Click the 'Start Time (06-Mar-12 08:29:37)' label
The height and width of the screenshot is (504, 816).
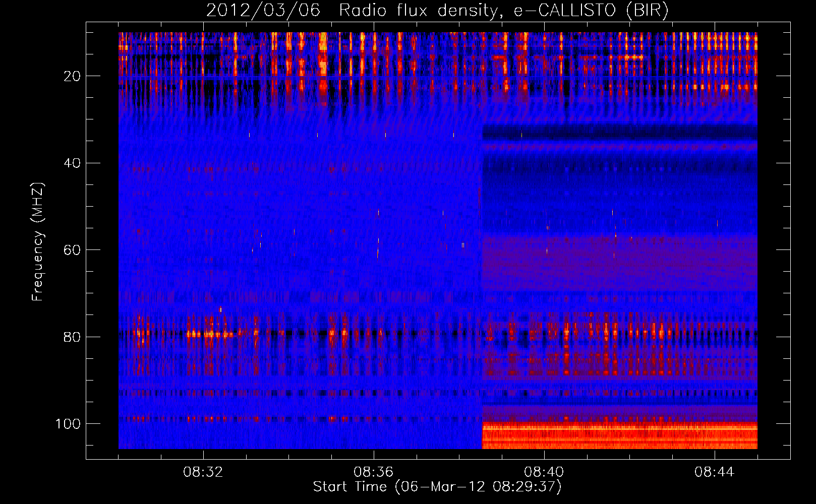coord(437,487)
